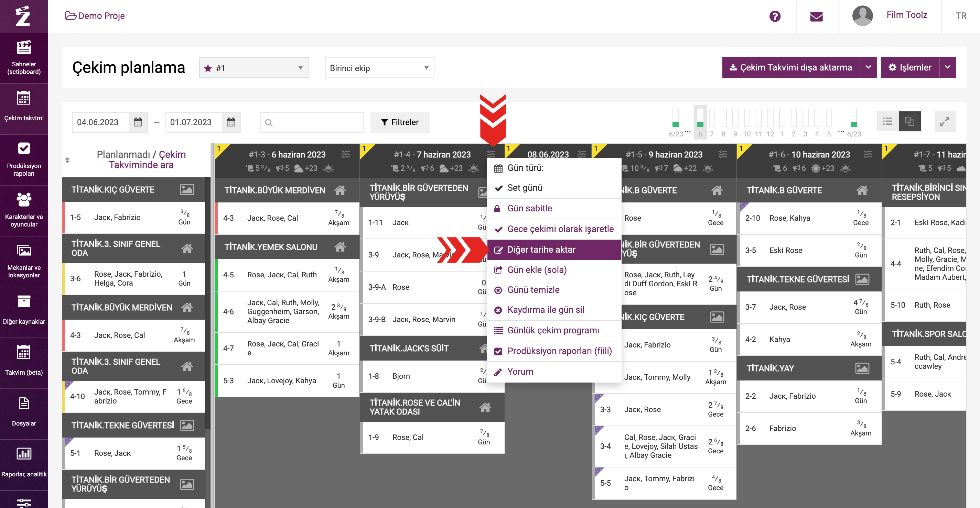Click Çekim Takvimi dışa aktarma button
Image resolution: width=980 pixels, height=508 pixels.
pos(791,67)
